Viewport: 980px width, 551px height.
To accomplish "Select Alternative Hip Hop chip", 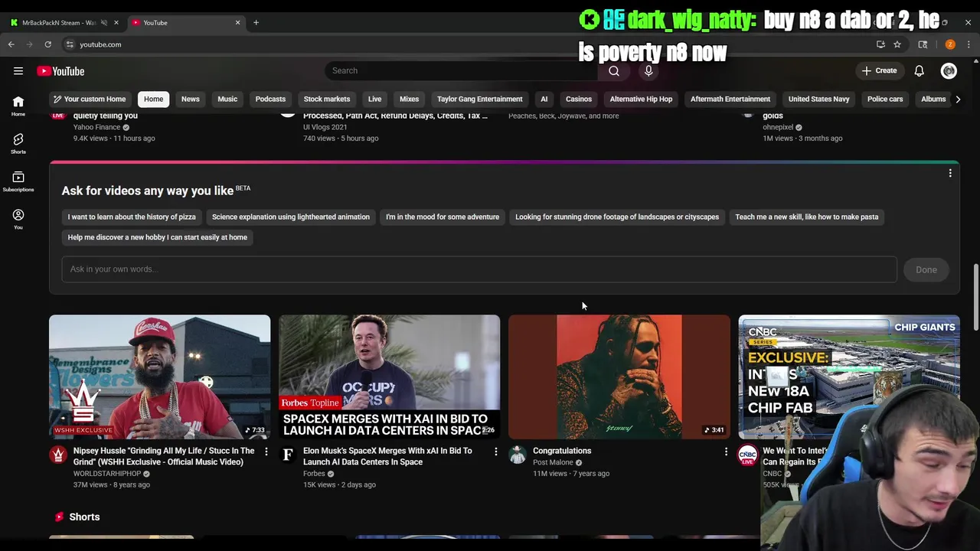I will click(x=641, y=99).
